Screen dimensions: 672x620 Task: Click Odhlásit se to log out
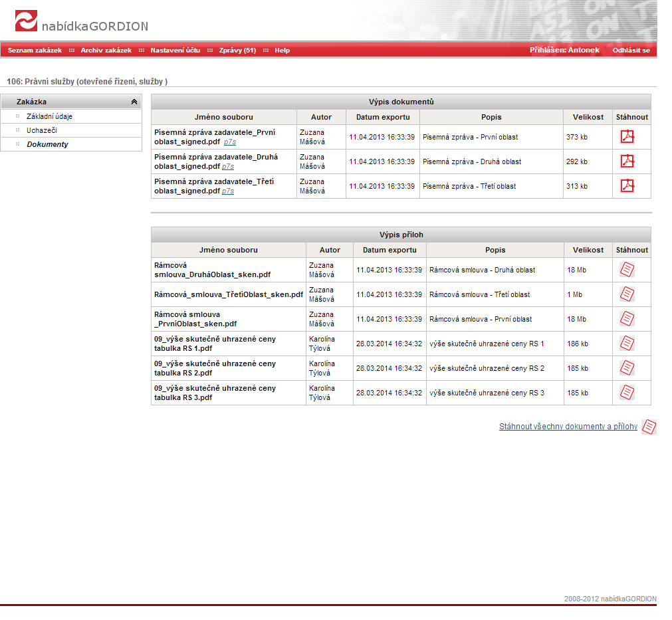pyautogui.click(x=631, y=51)
